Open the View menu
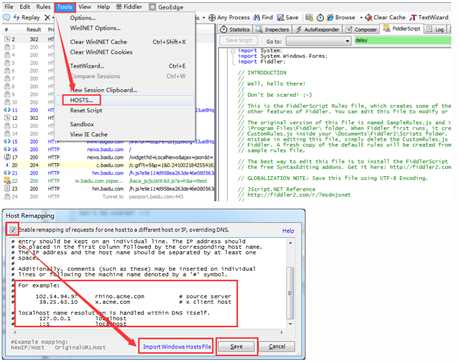459x362 pixels. [85, 7]
